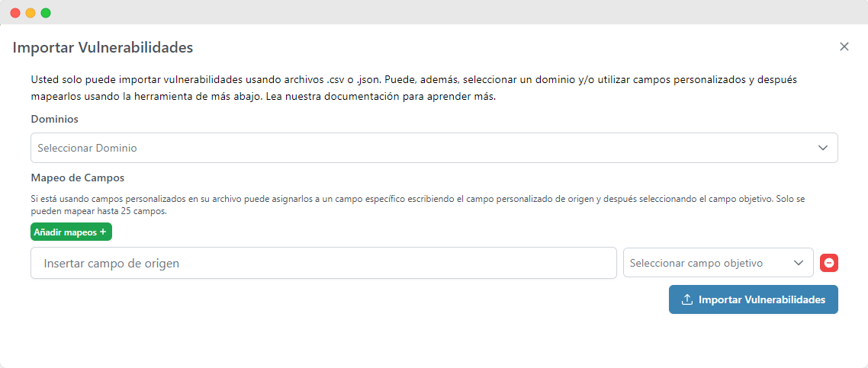Close the Importar Vulnerabilidades dialog with X
Viewport: 868px width, 368px height.
tap(844, 47)
